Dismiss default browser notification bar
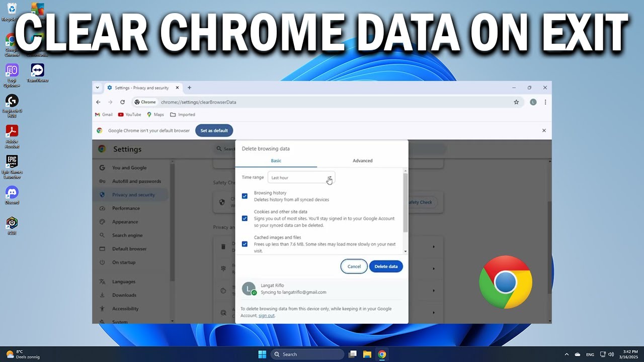This screenshot has height=362, width=644. coord(544,131)
